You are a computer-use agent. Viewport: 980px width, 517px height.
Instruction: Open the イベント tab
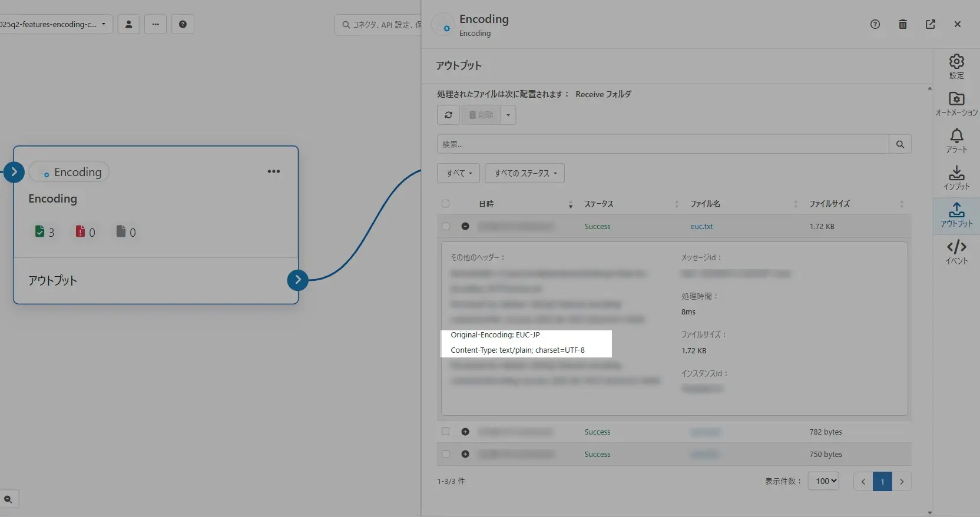click(x=956, y=252)
